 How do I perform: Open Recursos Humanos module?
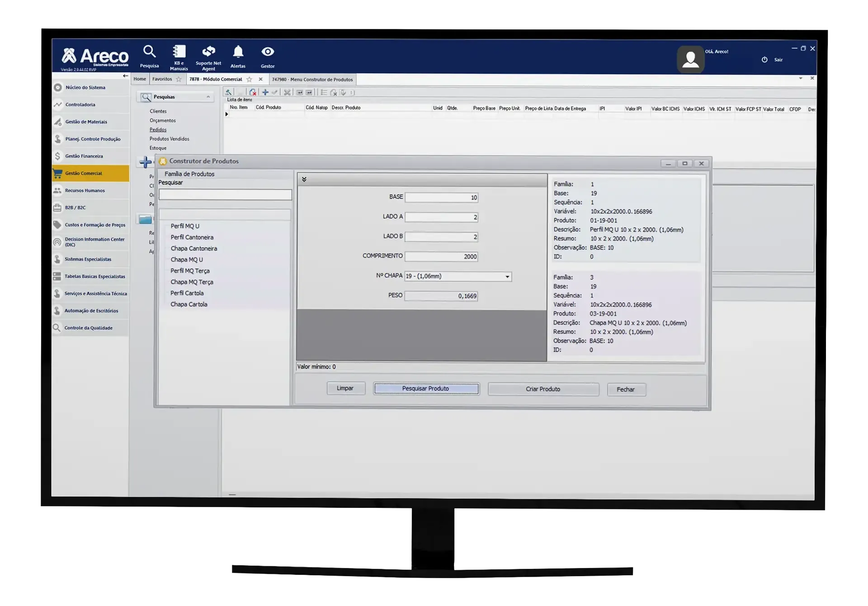(x=90, y=190)
